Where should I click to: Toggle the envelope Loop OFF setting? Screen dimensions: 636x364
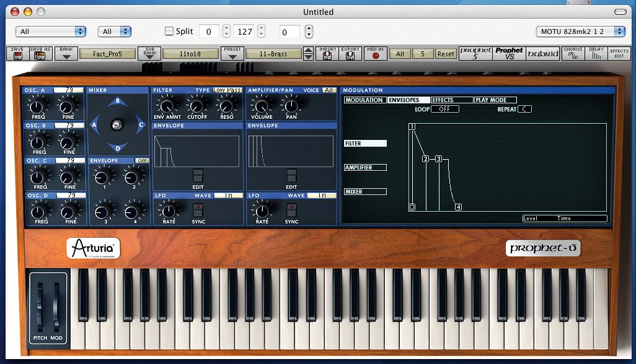pyautogui.click(x=444, y=109)
